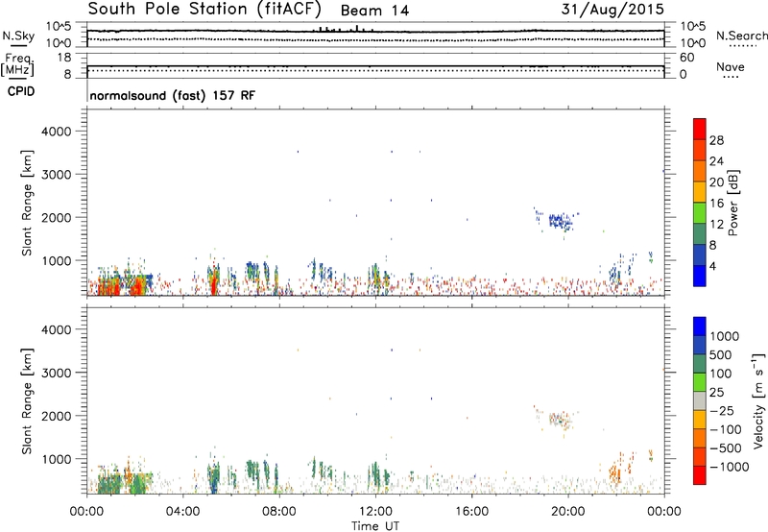Click the power panel 'Slant Range [km]' label
Screen dimensions: 768x532
[x=27, y=203]
